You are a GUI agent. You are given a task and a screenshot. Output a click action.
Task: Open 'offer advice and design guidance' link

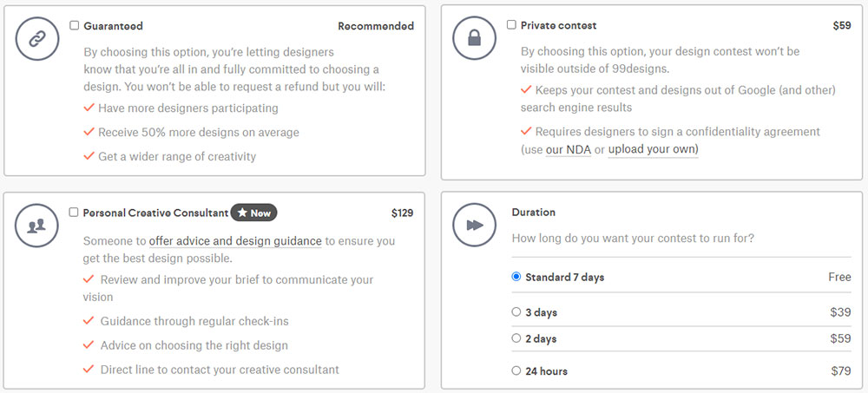pos(235,241)
